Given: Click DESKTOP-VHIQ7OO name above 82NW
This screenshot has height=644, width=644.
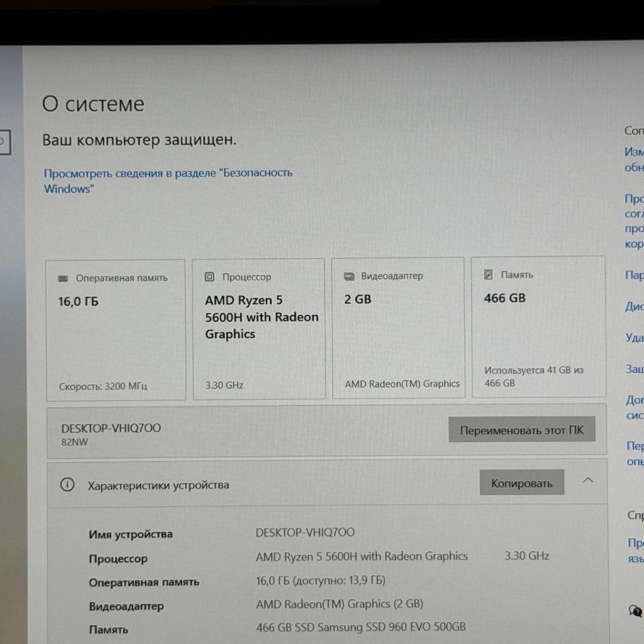Looking at the screenshot, I should (x=111, y=428).
